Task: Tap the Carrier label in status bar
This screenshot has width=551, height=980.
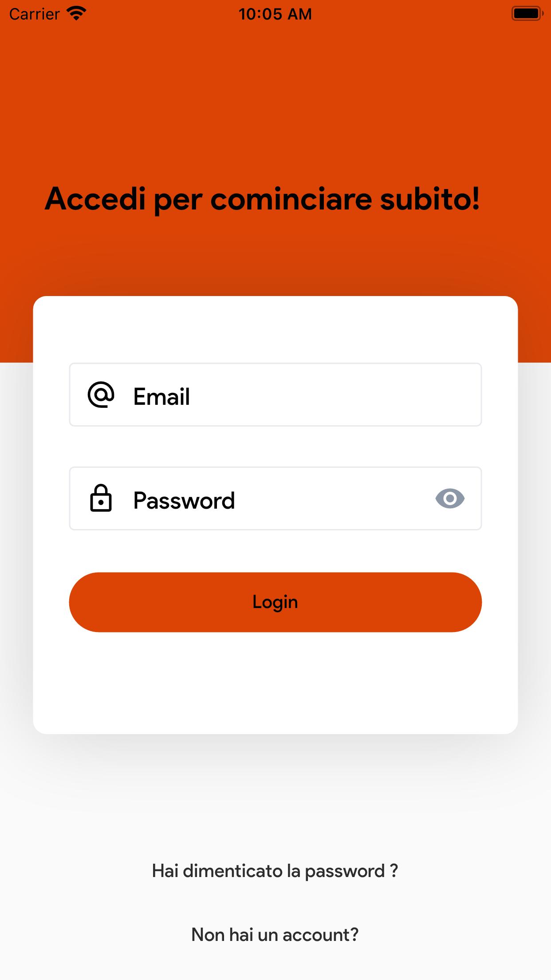Action: point(34,14)
